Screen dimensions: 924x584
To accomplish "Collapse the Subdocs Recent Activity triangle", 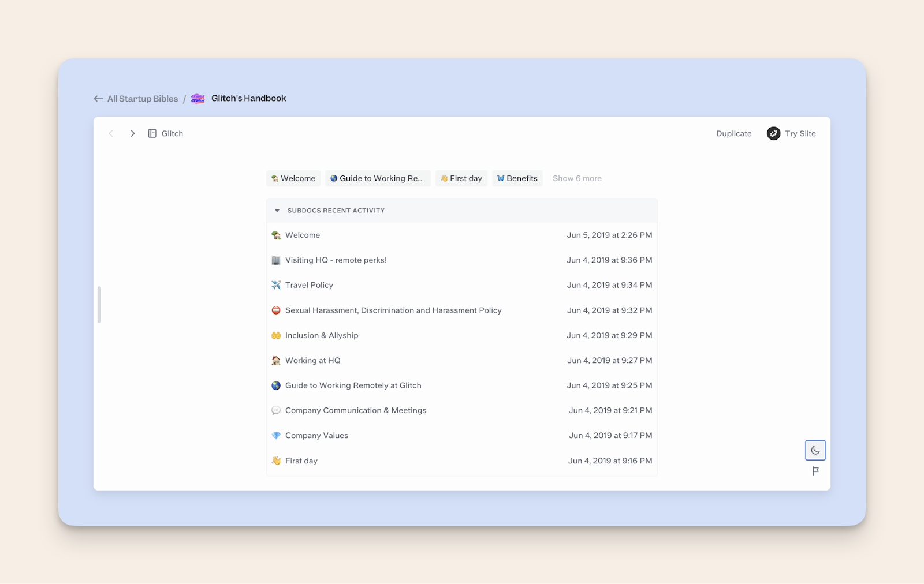I will pyautogui.click(x=277, y=211).
